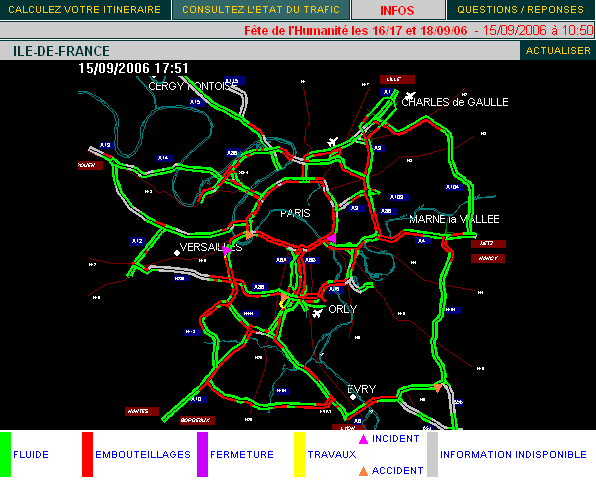Click the white Versailles city dot
This screenshot has width=596, height=484.
[177, 253]
